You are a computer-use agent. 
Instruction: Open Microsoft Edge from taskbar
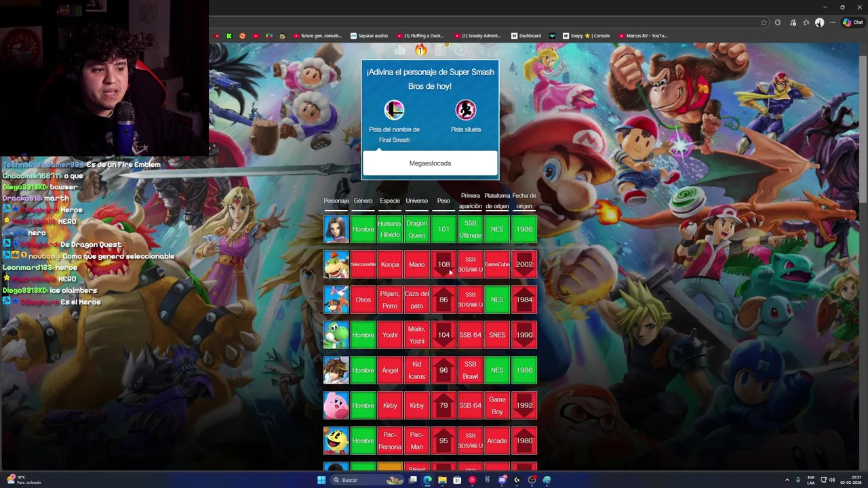click(x=427, y=480)
